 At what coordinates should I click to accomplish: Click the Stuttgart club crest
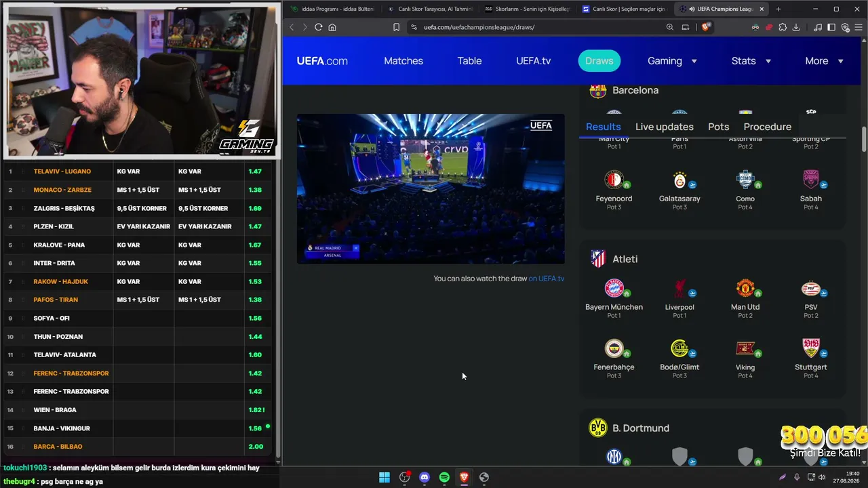[811, 348]
